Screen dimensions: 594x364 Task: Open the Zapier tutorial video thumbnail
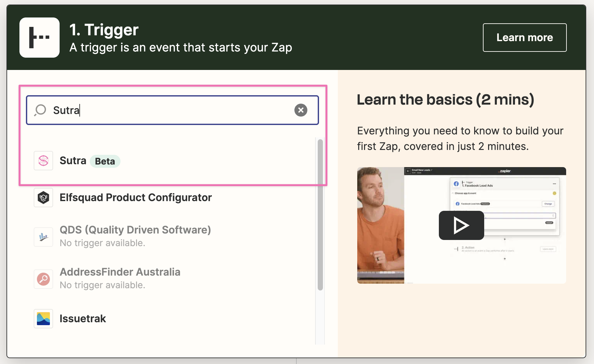pyautogui.click(x=462, y=225)
